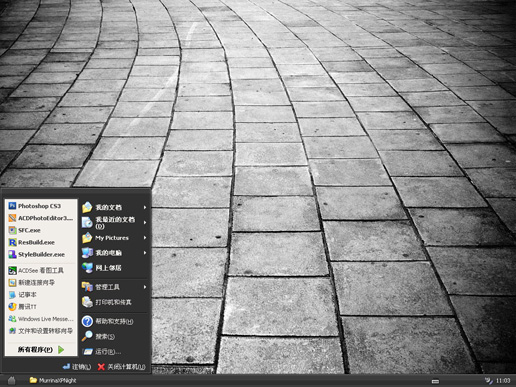The width and height of the screenshot is (516, 387).
Task: Select MurrinaXPNight folder in taskbar
Action: click(x=53, y=380)
